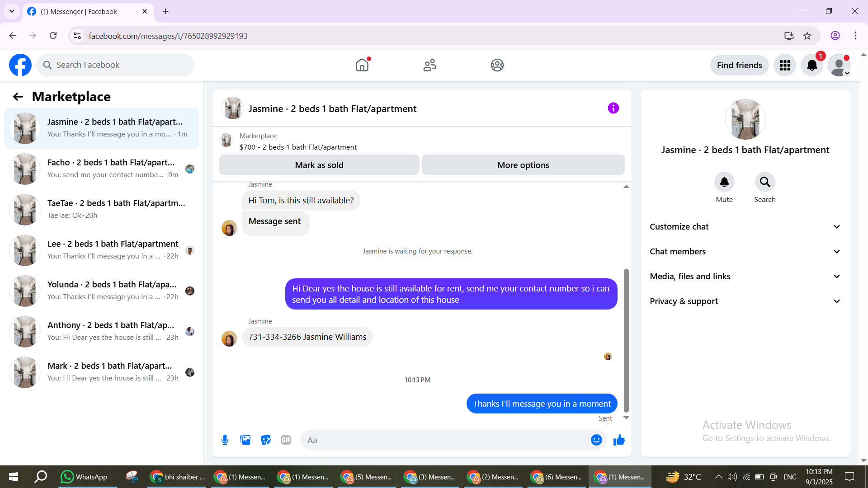The image size is (868, 488).
Task: Choose a sticker icon
Action: coord(266,440)
